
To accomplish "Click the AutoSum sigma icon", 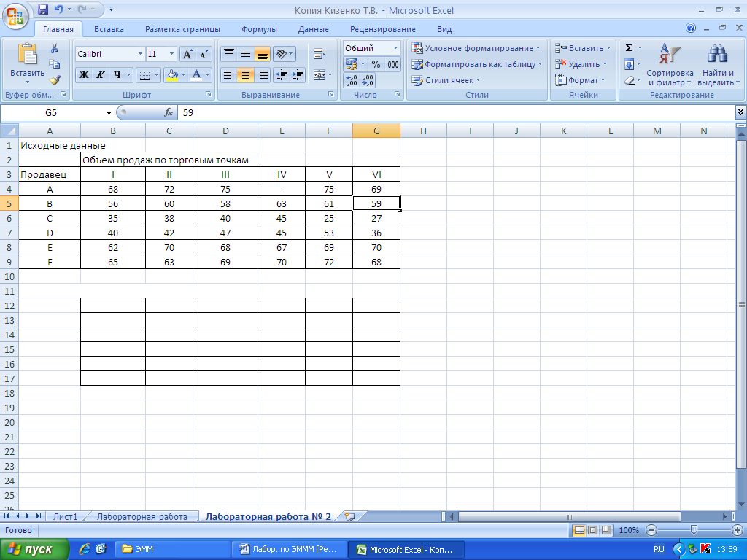I will (630, 48).
